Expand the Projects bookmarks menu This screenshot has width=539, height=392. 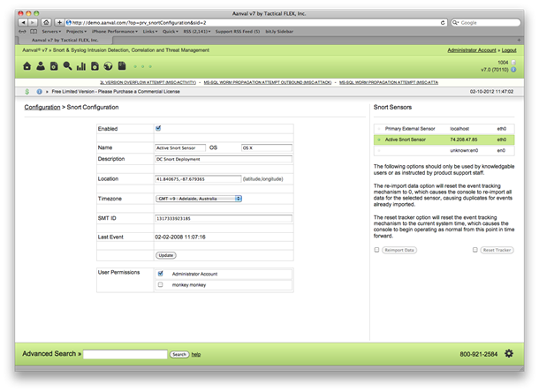[76, 31]
